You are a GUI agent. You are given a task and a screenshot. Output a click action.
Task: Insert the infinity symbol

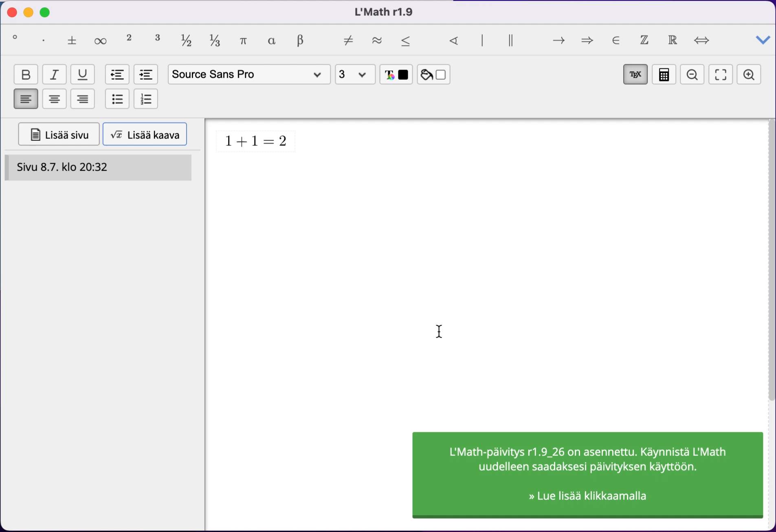coord(101,40)
